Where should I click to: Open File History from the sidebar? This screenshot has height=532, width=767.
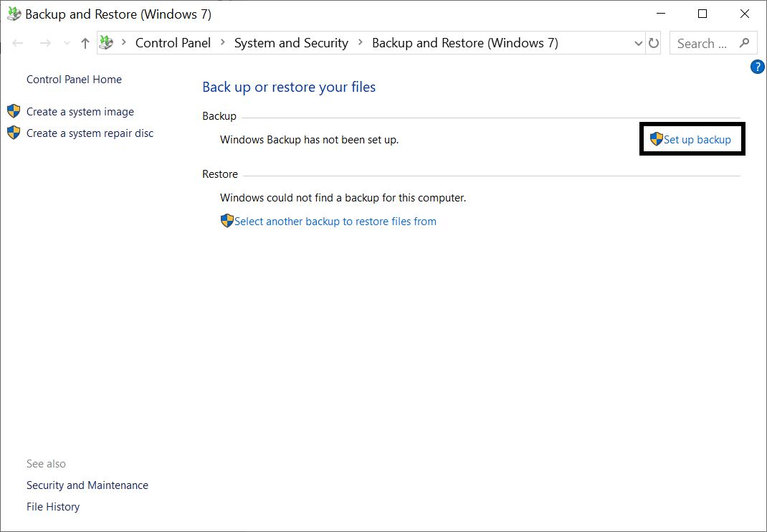tap(52, 506)
